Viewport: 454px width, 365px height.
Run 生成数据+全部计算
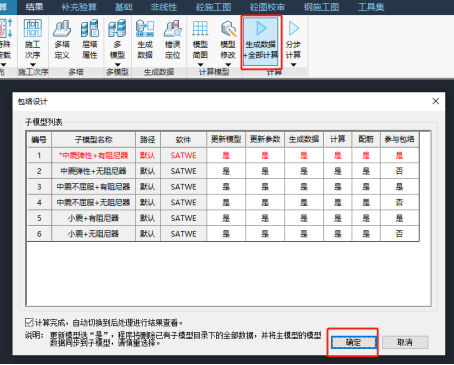[x=261, y=41]
